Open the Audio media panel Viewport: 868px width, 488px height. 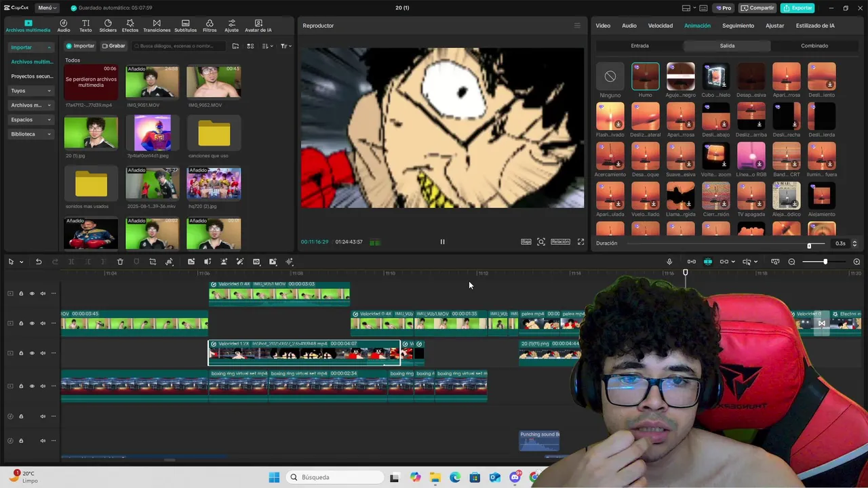click(64, 26)
